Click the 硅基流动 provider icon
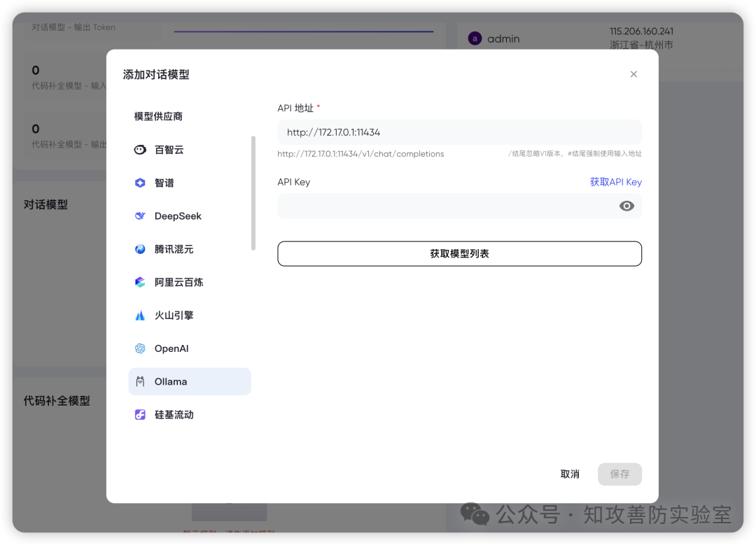756x545 pixels. click(x=140, y=415)
